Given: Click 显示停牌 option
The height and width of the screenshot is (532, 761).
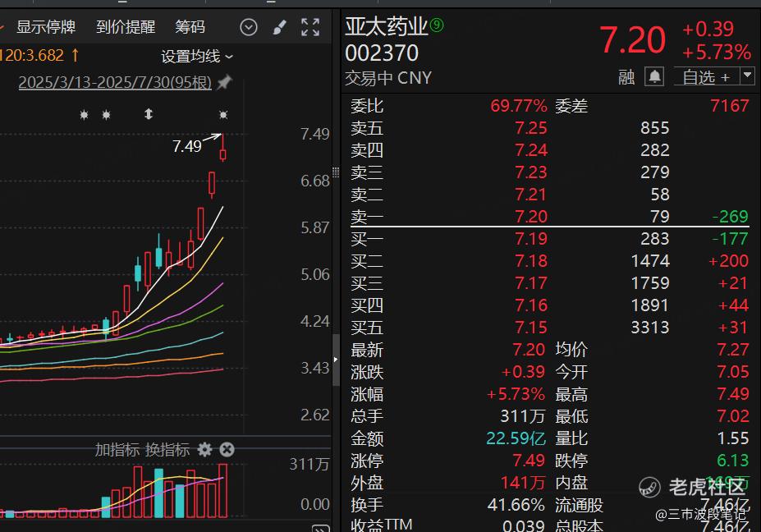Looking at the screenshot, I should pyautogui.click(x=46, y=27).
